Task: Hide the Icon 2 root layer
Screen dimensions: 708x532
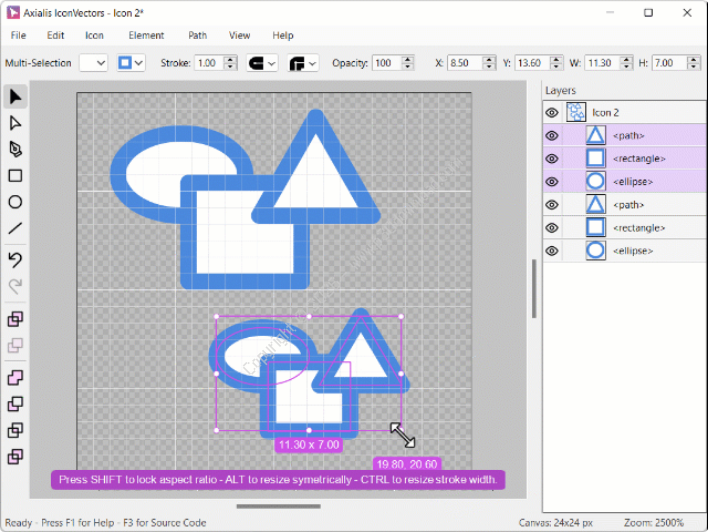Action: [551, 113]
